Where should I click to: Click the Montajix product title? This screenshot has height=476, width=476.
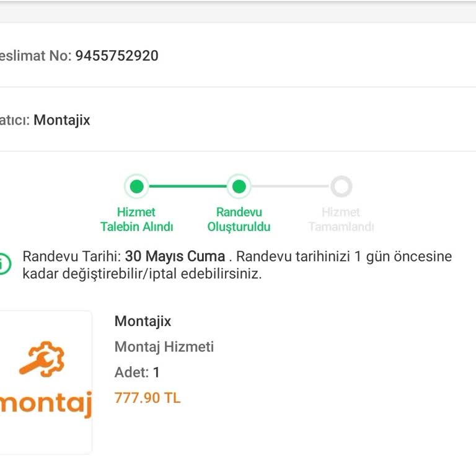143,321
